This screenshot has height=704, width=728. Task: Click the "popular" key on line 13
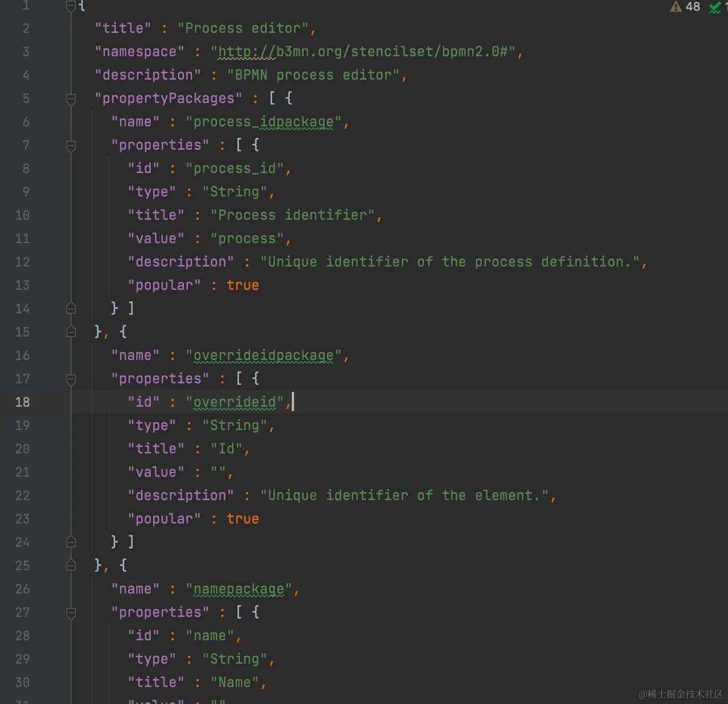[164, 285]
